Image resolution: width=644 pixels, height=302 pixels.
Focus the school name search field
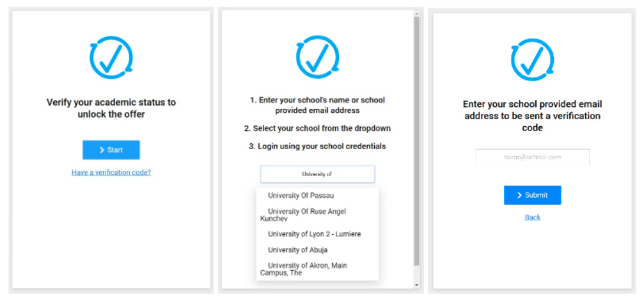point(317,174)
